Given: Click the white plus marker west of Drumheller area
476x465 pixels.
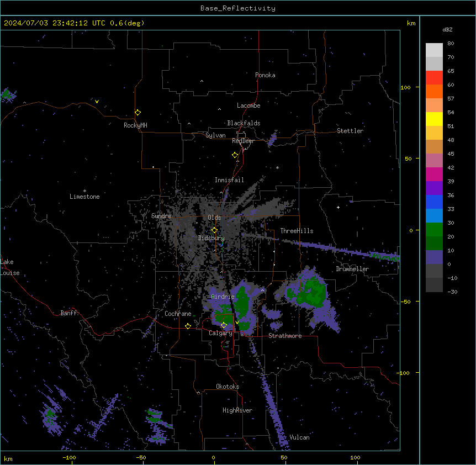Looking at the screenshot, I should point(338,207).
